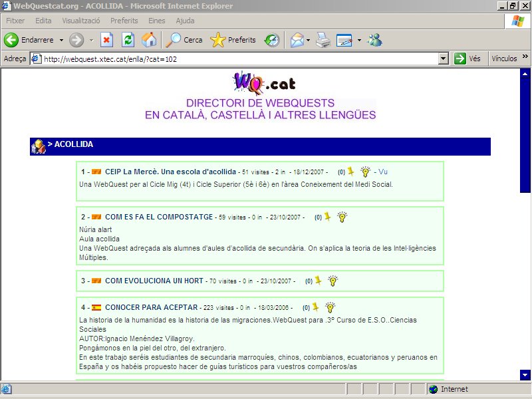Screen dimensions: 532x399
Task: Open CONOCER PARA ACEPTAR link
Action: click(152, 307)
